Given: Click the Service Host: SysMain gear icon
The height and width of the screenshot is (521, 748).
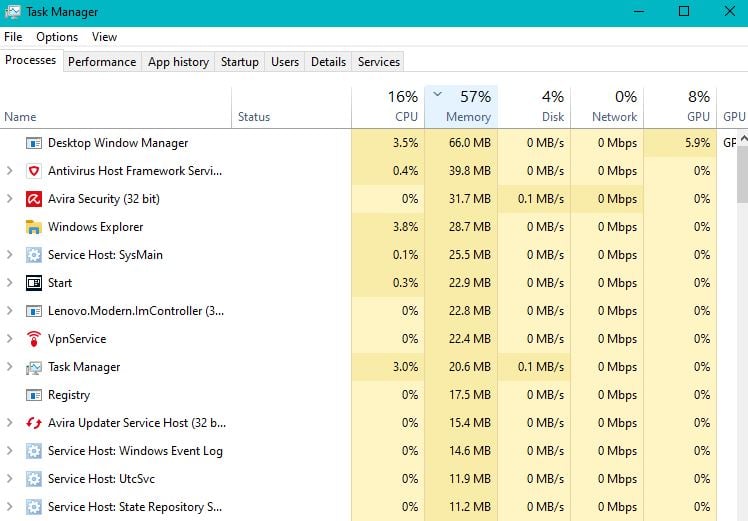Looking at the screenshot, I should tap(33, 255).
